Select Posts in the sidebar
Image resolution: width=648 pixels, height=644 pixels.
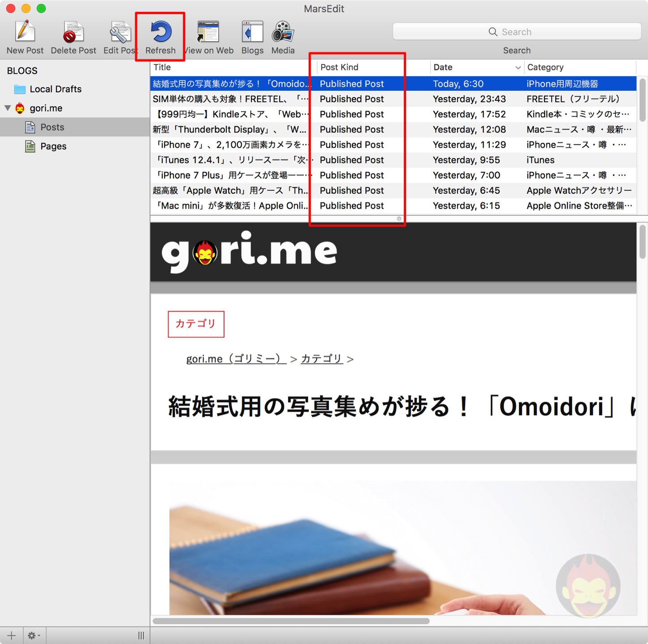[52, 127]
